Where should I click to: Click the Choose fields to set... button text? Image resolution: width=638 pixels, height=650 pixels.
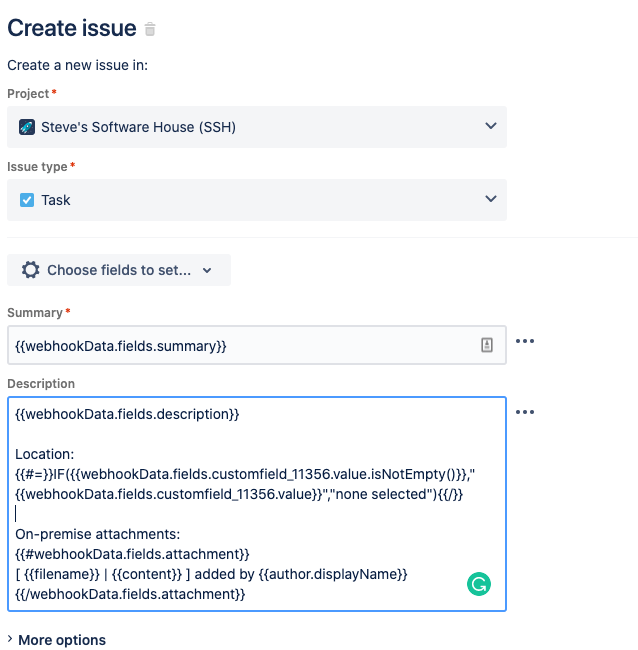pos(119,270)
